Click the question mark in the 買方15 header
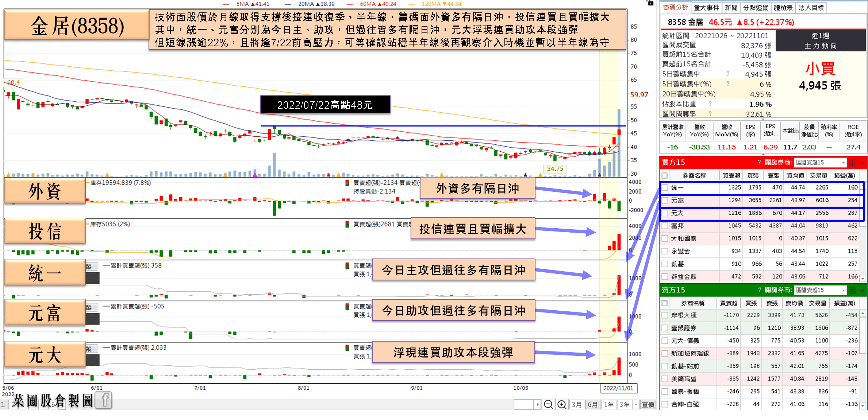Screen dimensions: 868x420 pyautogui.click(x=759, y=162)
